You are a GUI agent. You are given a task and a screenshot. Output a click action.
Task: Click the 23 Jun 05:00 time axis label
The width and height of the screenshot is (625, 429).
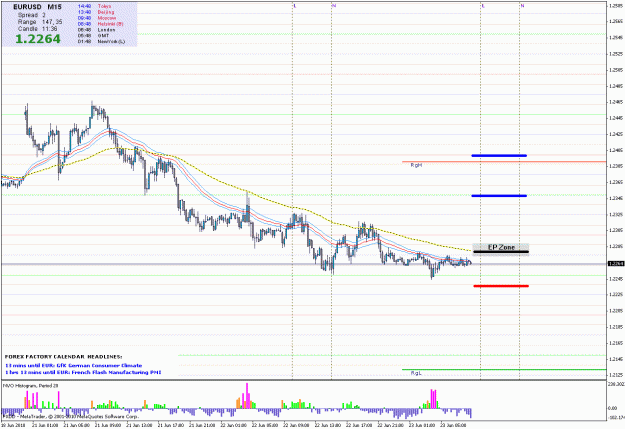(453, 425)
